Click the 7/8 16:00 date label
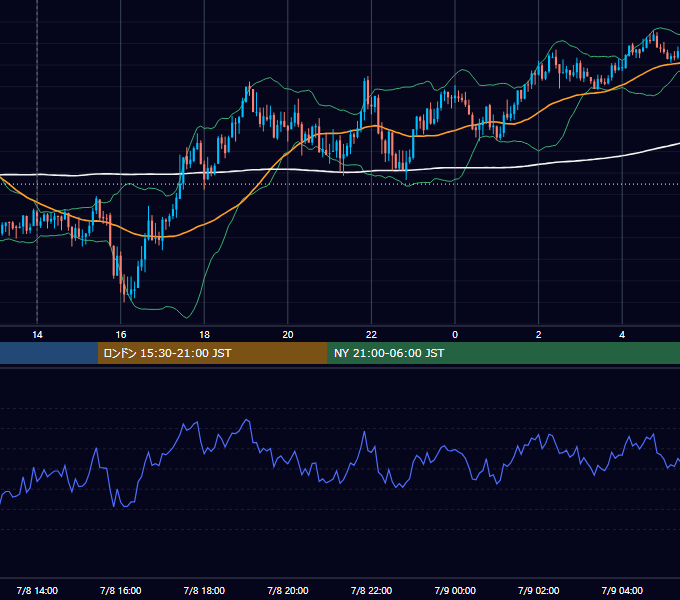The image size is (680, 600). [121, 591]
